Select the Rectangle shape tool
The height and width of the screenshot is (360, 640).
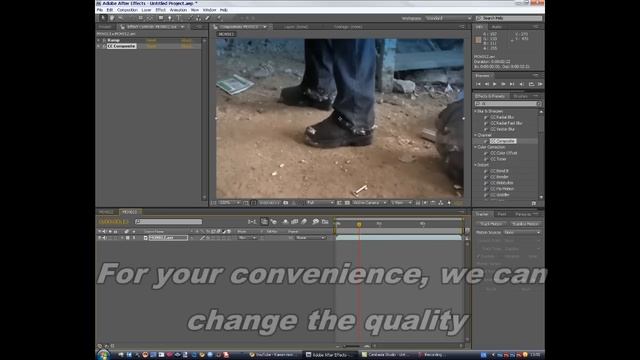coord(161,18)
